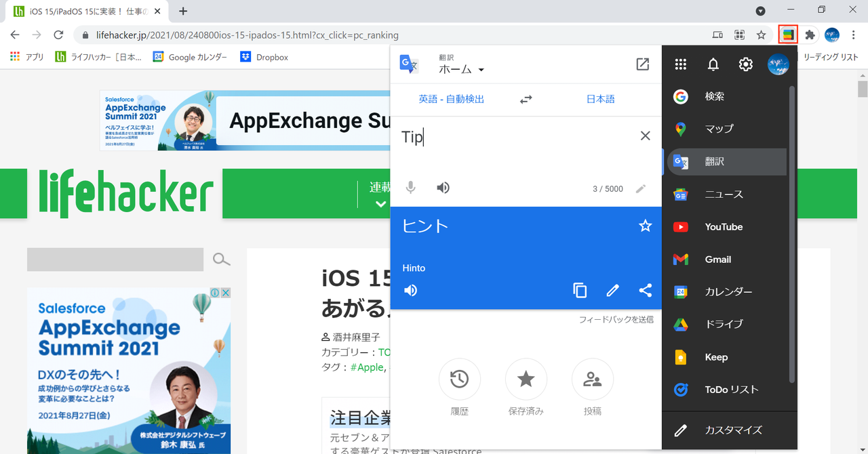Open ToDo リスト from sidebar
The image size is (868, 454).
click(727, 390)
